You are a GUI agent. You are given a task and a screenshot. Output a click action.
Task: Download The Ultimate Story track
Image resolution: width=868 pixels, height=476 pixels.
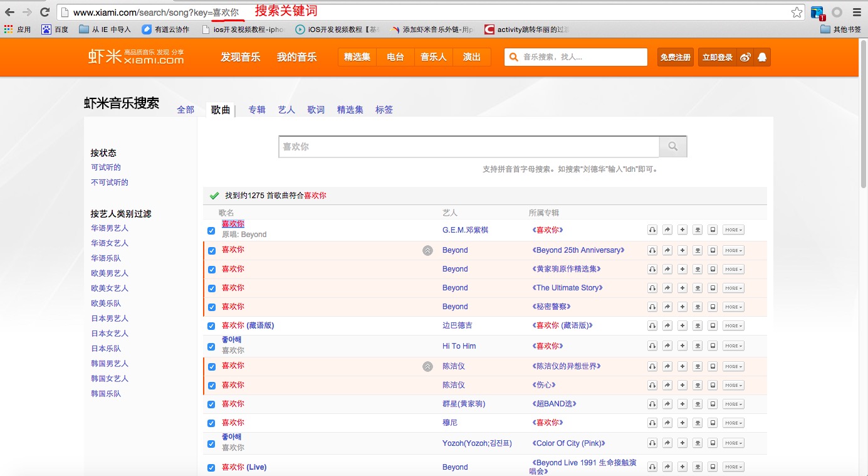coord(698,288)
